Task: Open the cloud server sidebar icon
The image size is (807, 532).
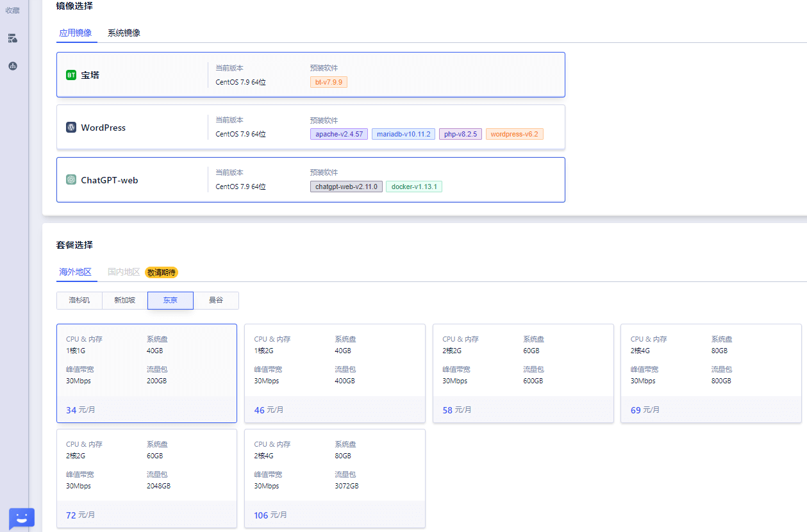Action: pyautogui.click(x=13, y=38)
